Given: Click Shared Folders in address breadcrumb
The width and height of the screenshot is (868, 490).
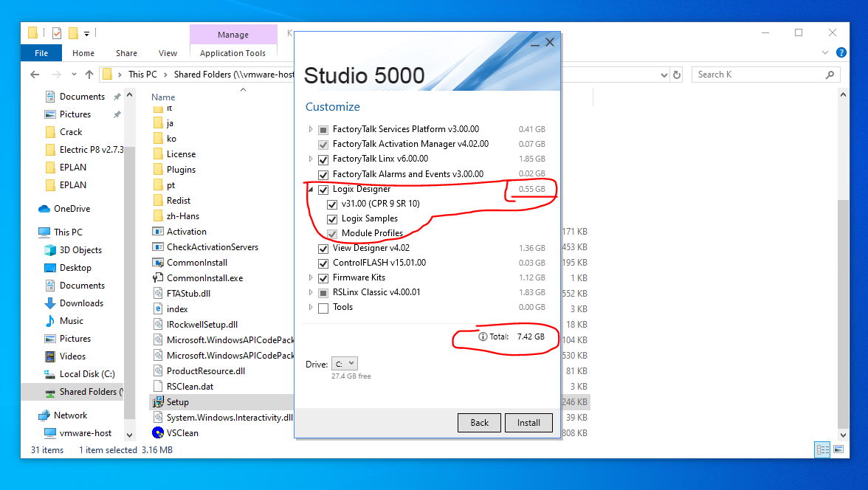Looking at the screenshot, I should tap(233, 75).
